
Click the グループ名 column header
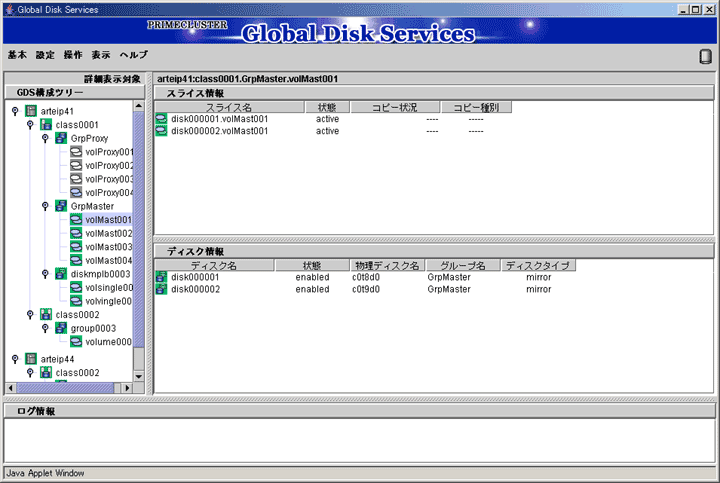click(463, 265)
